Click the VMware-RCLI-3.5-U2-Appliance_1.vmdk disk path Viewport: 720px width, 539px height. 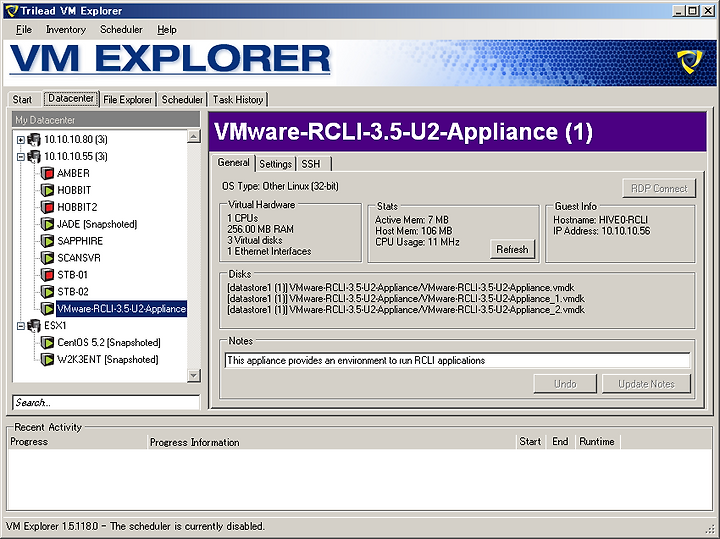tap(406, 299)
